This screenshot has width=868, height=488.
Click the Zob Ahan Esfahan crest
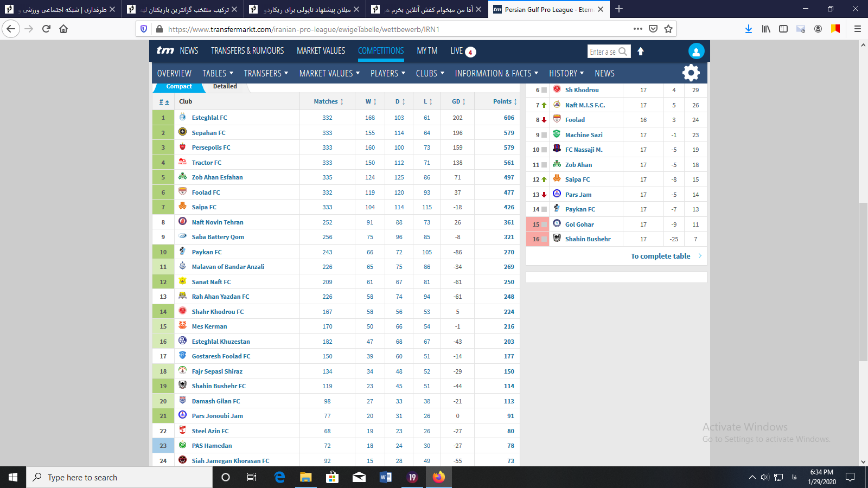tap(182, 177)
